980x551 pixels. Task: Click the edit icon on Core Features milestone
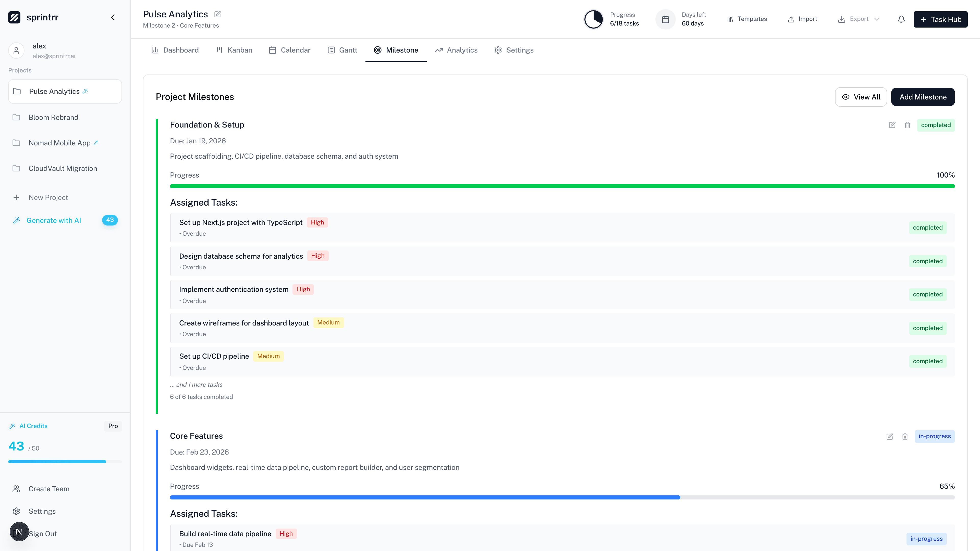(889, 436)
